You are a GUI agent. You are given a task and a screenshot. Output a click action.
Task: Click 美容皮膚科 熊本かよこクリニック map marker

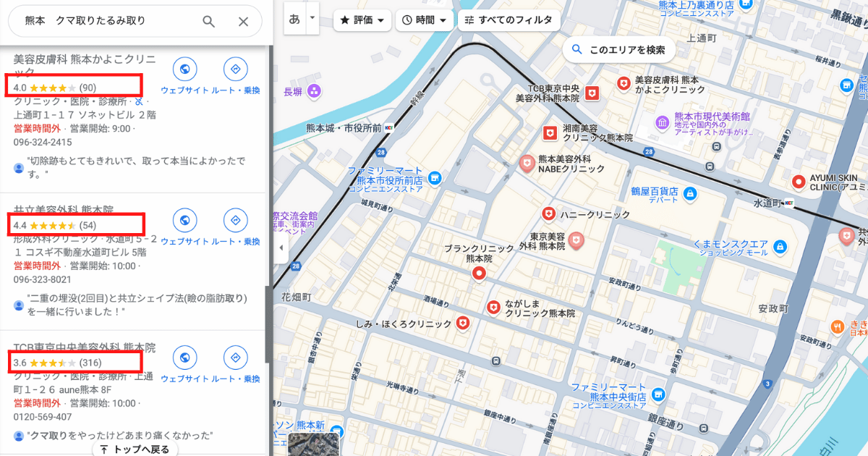tap(623, 84)
